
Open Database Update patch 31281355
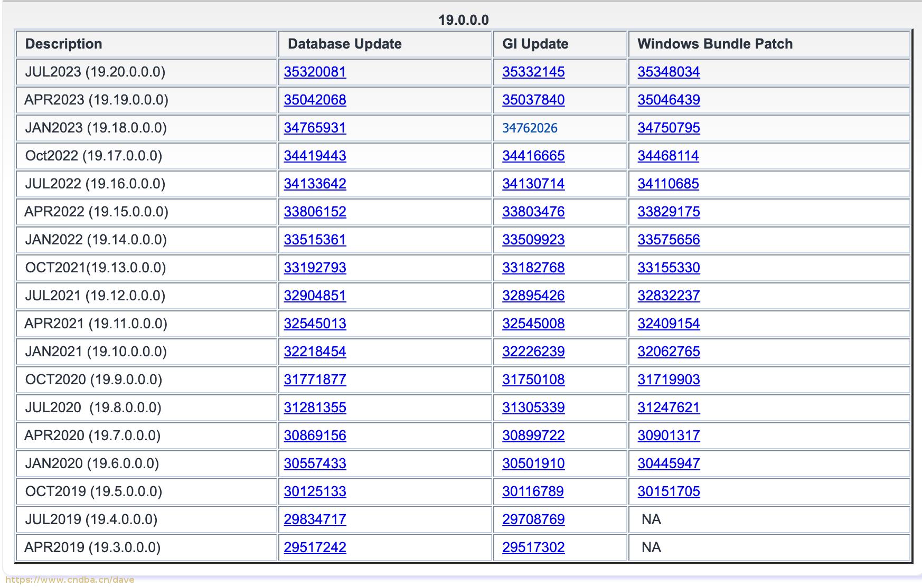(x=315, y=407)
